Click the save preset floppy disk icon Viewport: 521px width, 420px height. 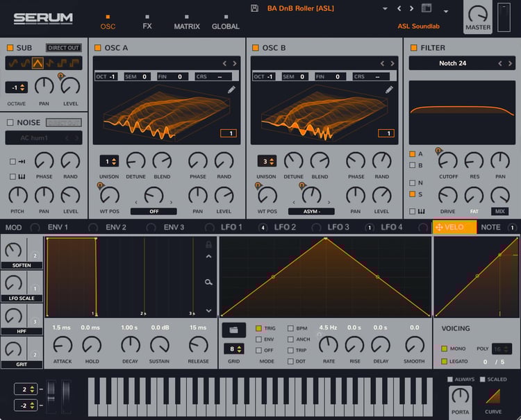point(254,8)
